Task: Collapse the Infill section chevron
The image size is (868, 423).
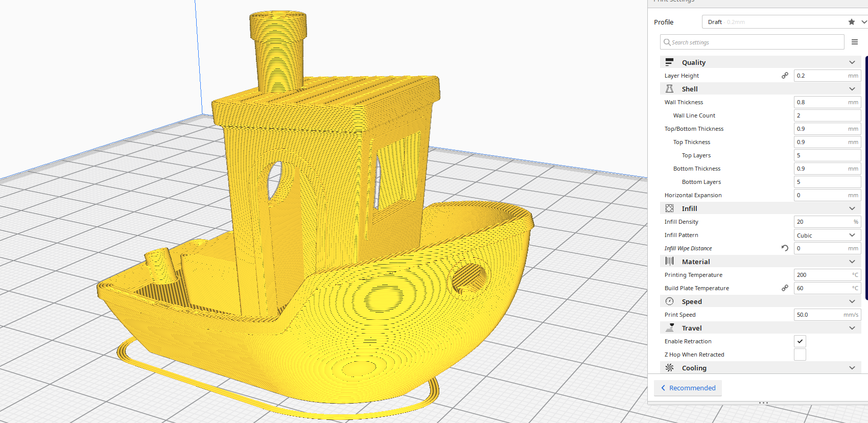Action: (x=852, y=208)
